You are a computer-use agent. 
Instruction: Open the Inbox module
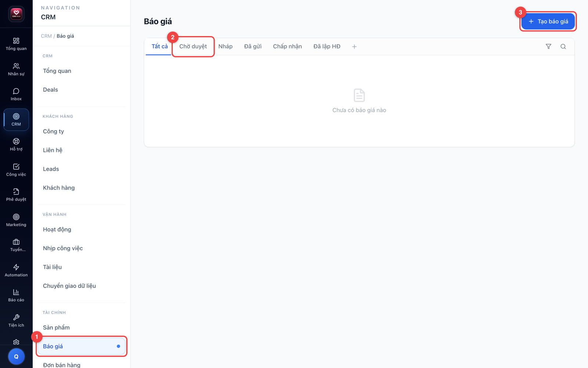[x=16, y=94]
